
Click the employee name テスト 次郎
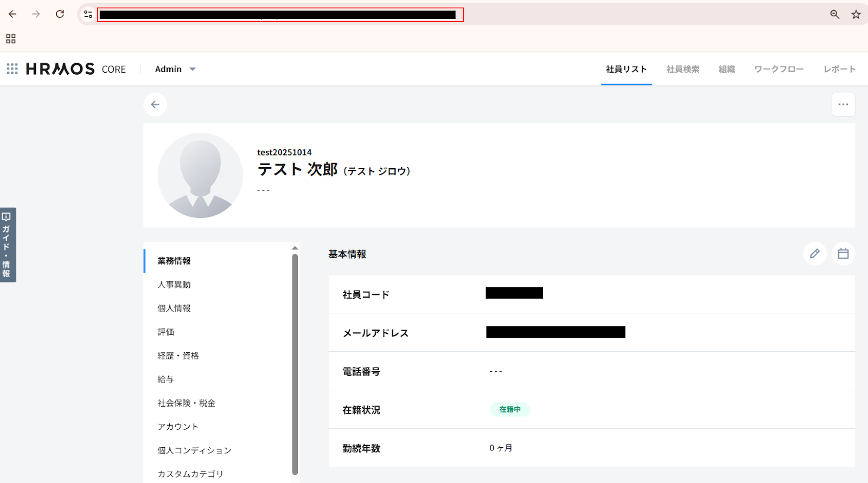[x=297, y=170]
